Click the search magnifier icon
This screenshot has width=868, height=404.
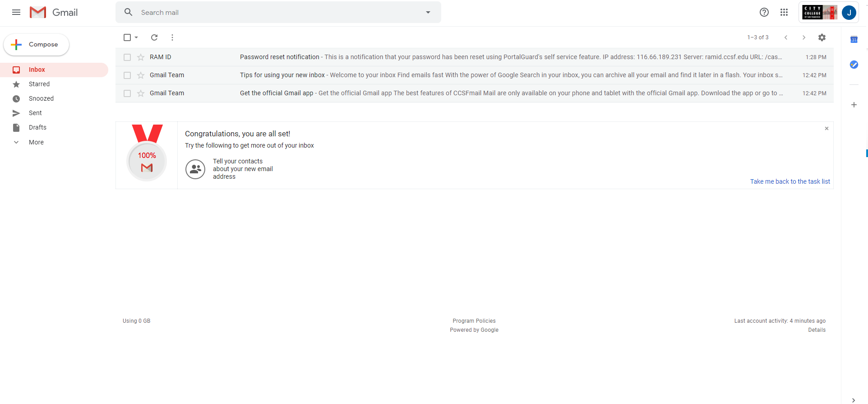tap(129, 12)
